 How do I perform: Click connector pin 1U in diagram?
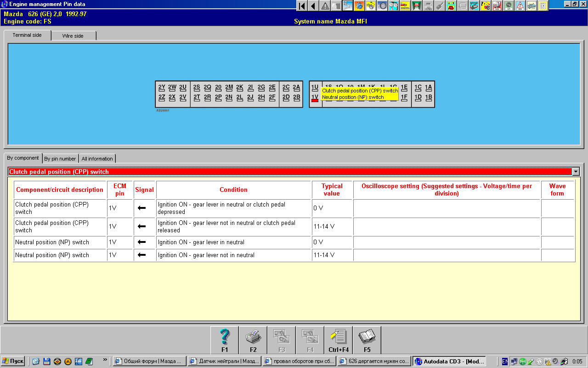[315, 87]
